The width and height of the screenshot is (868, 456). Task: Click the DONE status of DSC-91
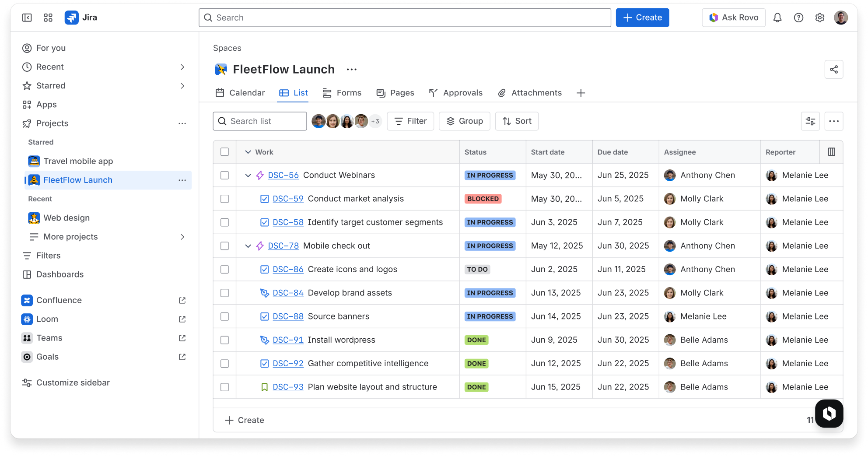point(476,340)
